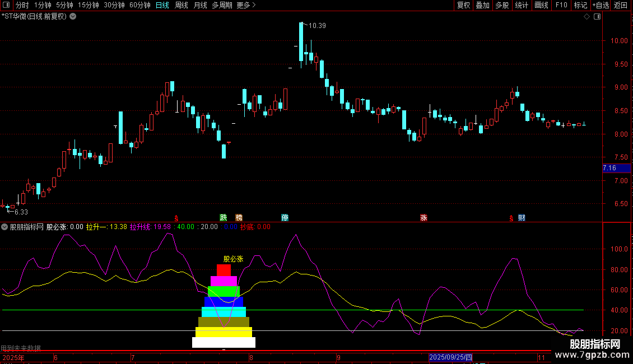This screenshot has height=364, width=633.
Task: Toggle the right side panel icon
Action: pos(597,17)
